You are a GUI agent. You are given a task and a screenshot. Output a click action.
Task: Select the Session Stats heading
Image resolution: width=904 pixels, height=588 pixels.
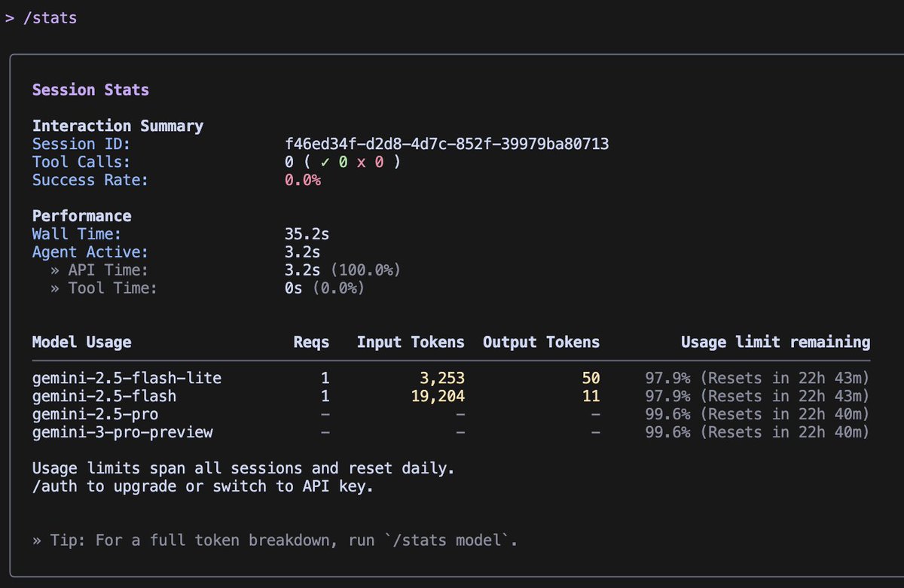coord(90,90)
